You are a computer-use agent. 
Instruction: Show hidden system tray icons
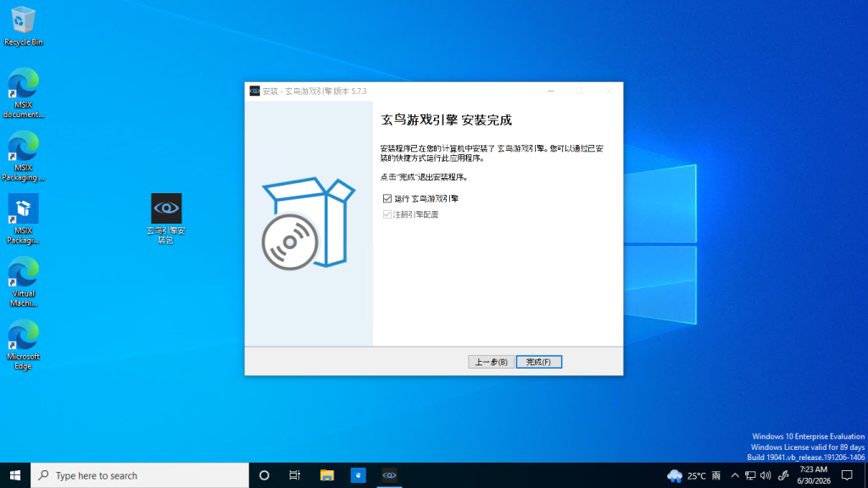pyautogui.click(x=735, y=475)
